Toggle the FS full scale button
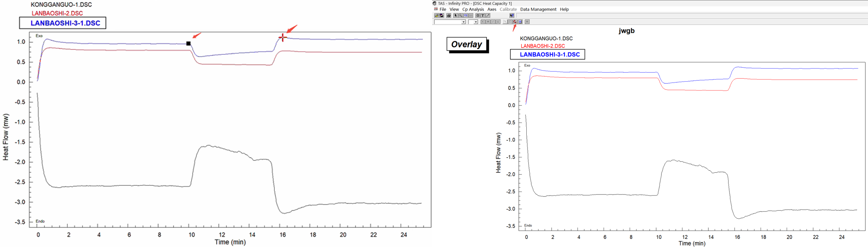This screenshot has width=868, height=247. tap(466, 15)
